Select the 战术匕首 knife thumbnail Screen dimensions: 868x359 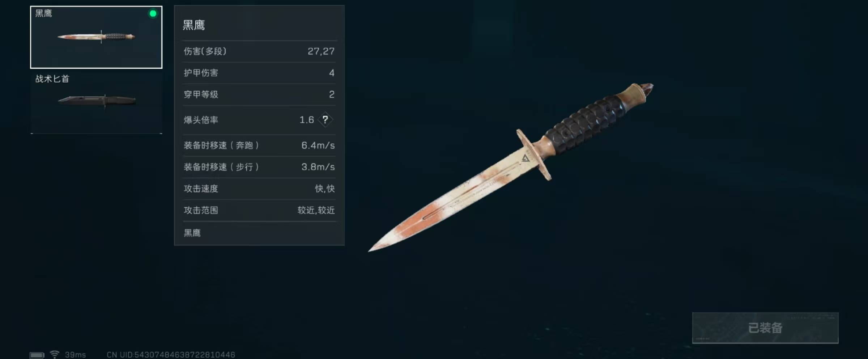pyautogui.click(x=96, y=102)
